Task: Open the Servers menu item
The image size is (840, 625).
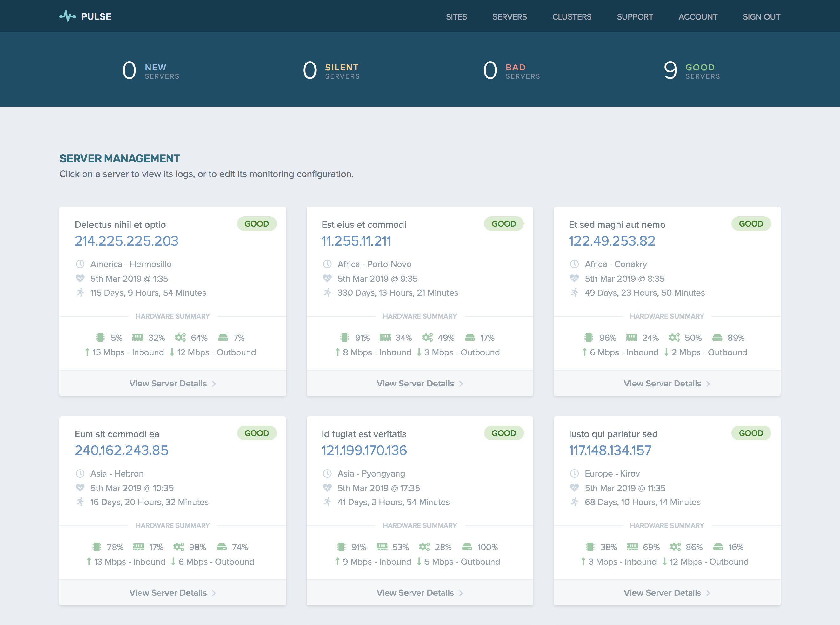Action: [x=509, y=16]
